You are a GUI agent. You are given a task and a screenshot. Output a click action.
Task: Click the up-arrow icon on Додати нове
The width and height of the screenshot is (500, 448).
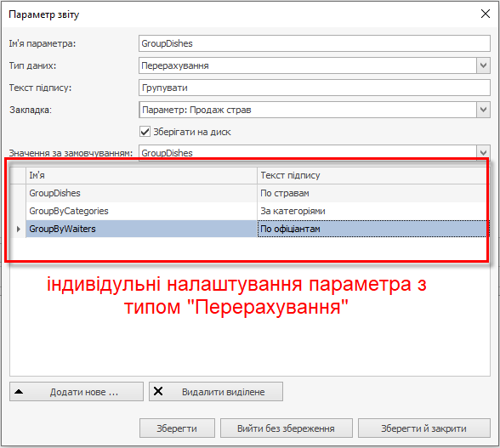(19, 392)
